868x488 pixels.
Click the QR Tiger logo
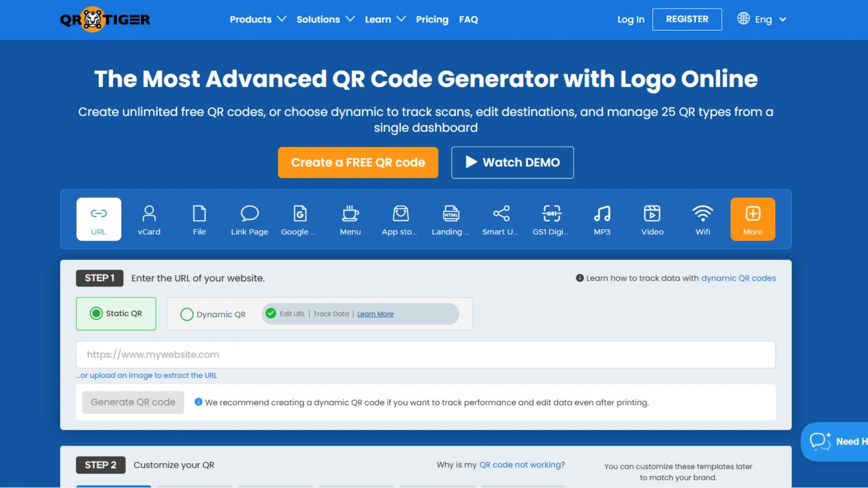point(105,19)
